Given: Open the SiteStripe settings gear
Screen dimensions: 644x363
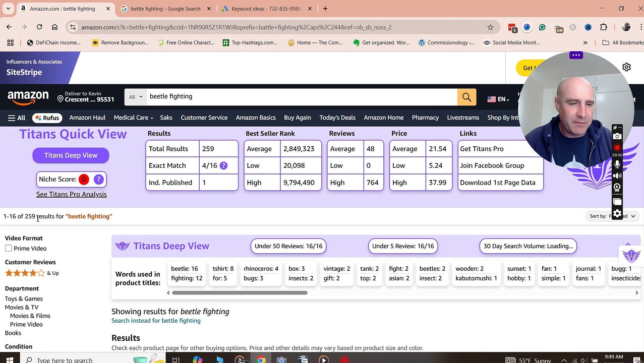Looking at the screenshot, I should (626, 67).
